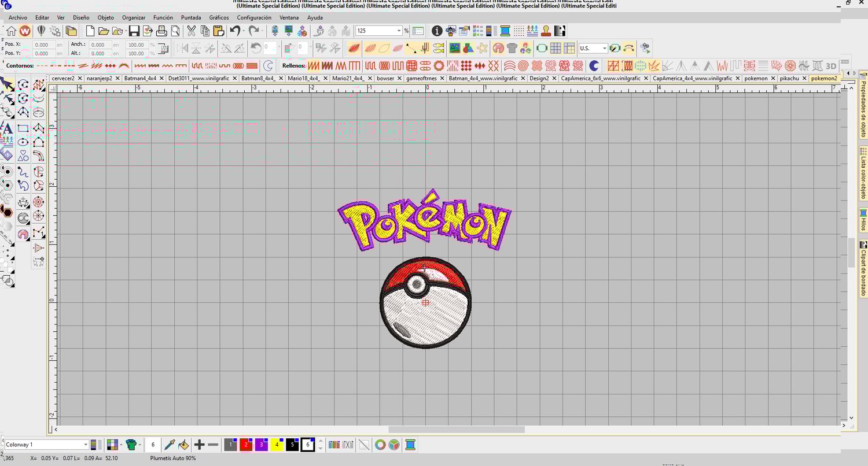Select the arrow selection tool in toolbox

[x=7, y=84]
